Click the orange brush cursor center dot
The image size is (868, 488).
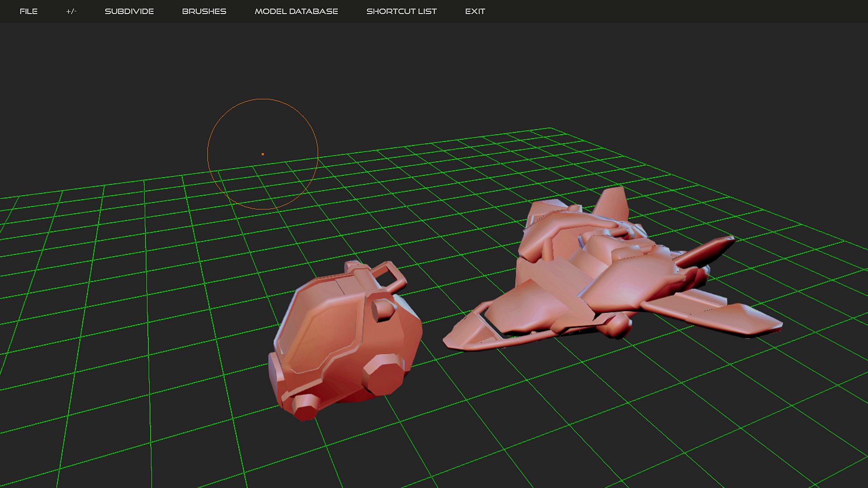pyautogui.click(x=263, y=154)
